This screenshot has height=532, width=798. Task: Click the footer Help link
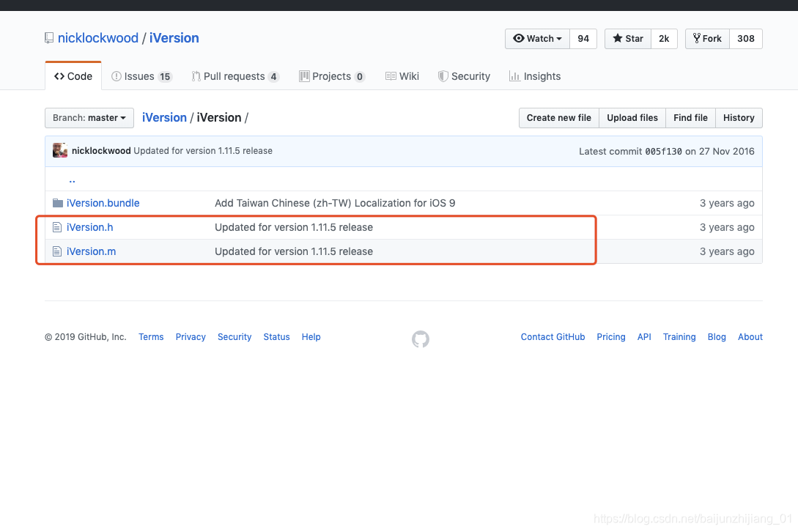pyautogui.click(x=311, y=337)
